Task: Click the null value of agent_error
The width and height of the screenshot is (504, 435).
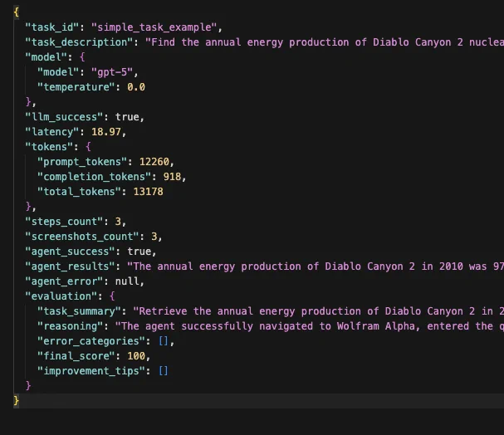Action: (x=127, y=281)
